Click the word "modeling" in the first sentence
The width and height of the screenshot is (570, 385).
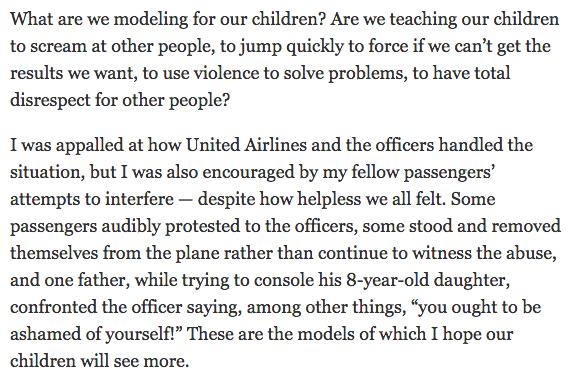coord(151,20)
